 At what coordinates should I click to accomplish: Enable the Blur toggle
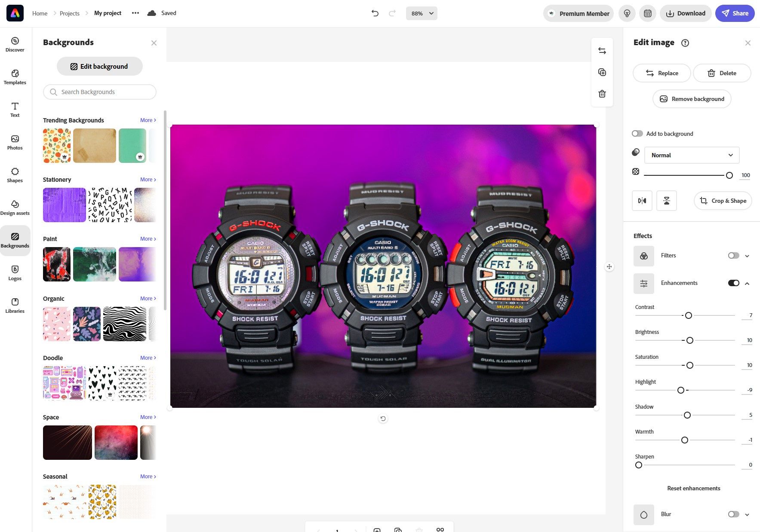coord(734,514)
